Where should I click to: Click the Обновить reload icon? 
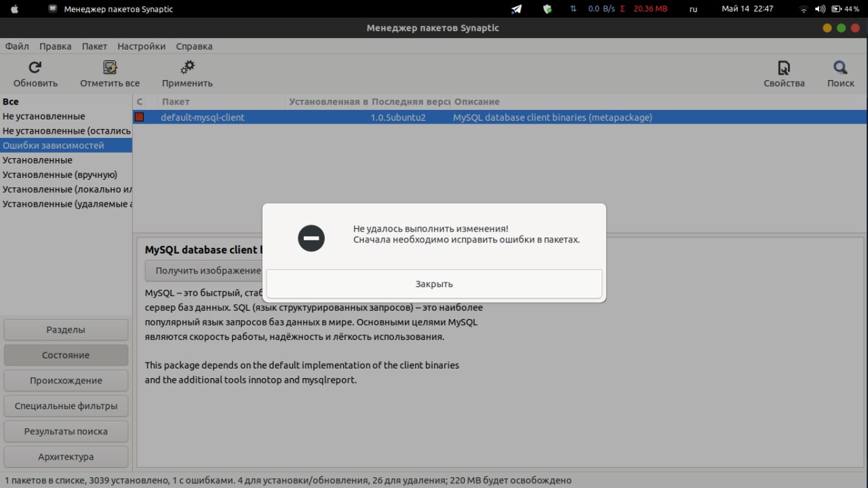tap(35, 67)
